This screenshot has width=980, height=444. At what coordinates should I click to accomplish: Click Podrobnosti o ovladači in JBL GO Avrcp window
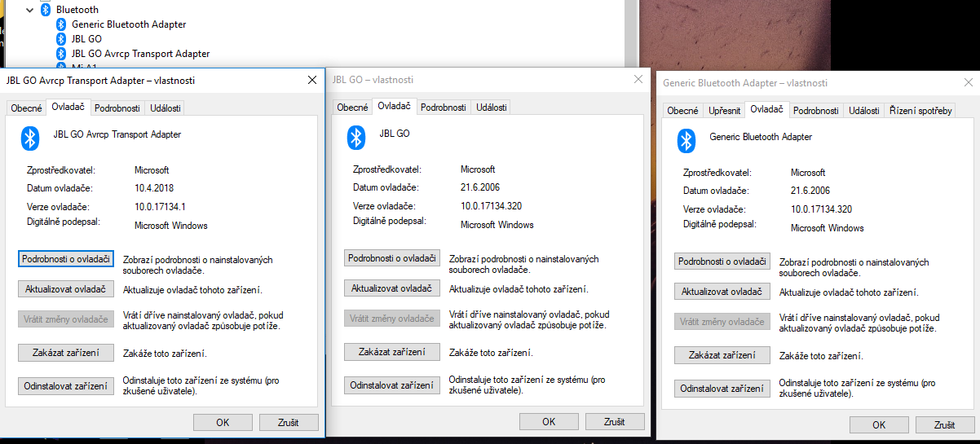(x=66, y=259)
